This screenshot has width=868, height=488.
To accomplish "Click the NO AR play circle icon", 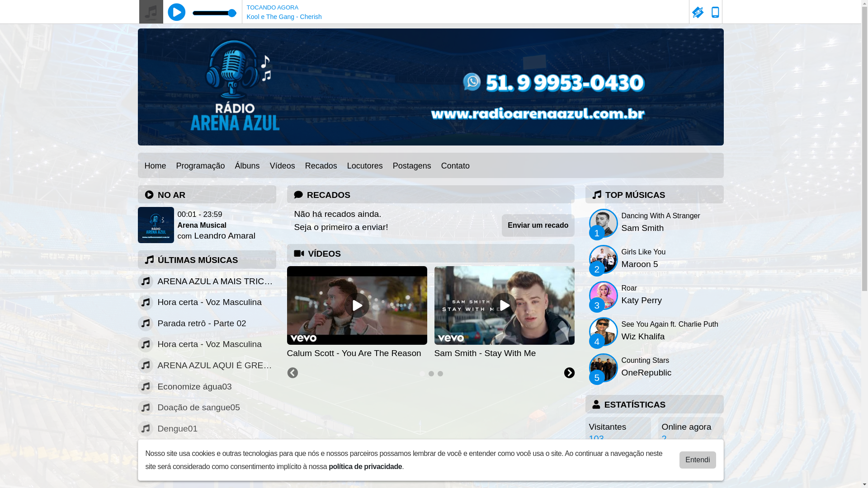I will (149, 195).
